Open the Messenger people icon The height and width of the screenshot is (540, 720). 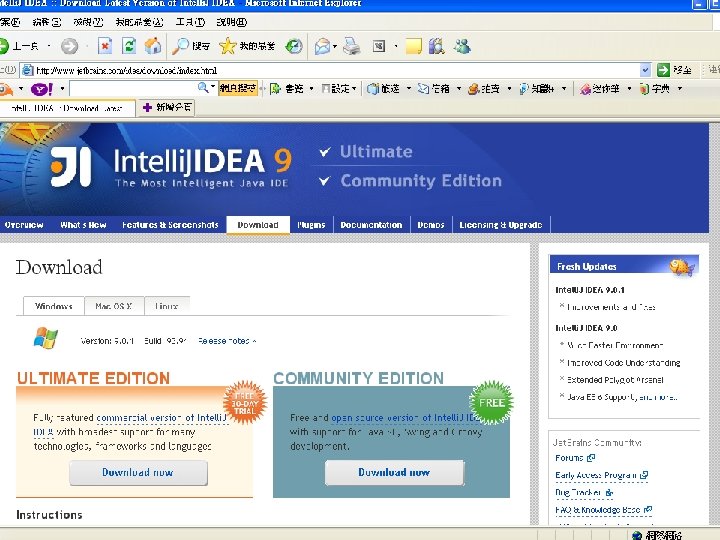[x=462, y=46]
